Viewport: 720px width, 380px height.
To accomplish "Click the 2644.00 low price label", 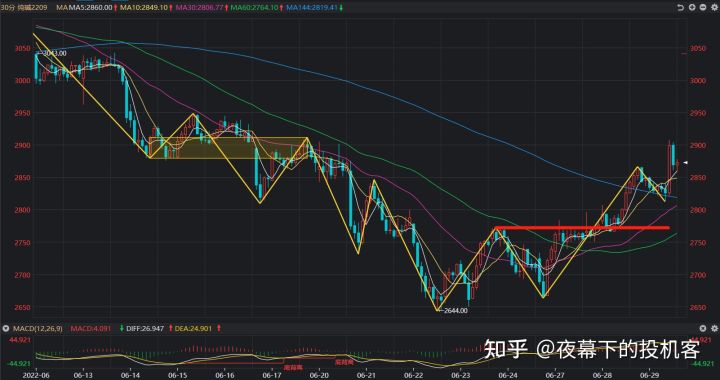I will [456, 311].
